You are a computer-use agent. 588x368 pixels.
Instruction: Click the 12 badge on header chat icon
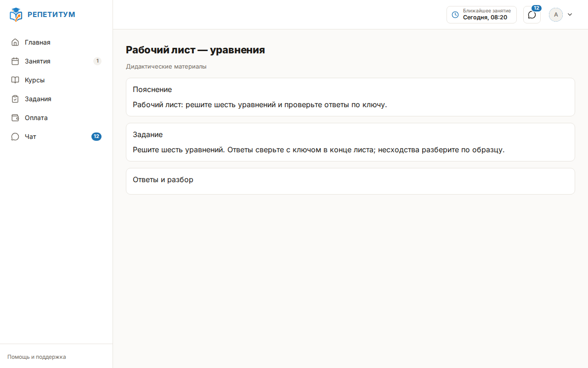pos(537,8)
